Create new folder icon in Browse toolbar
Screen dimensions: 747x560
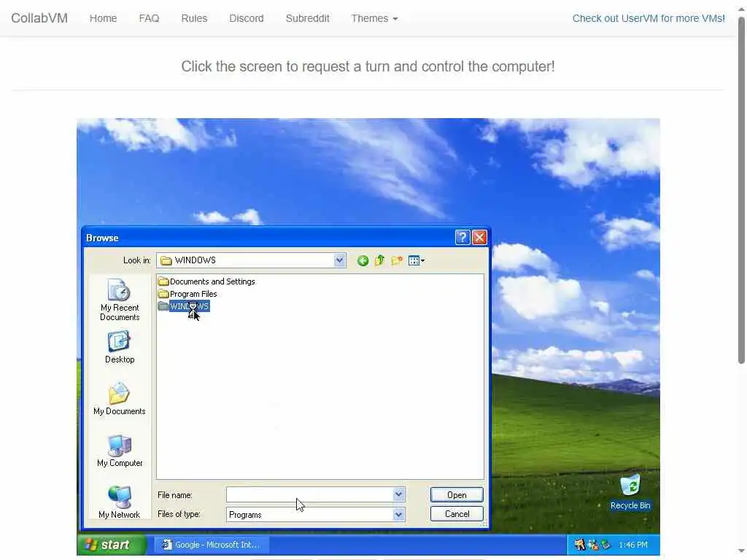tap(397, 260)
